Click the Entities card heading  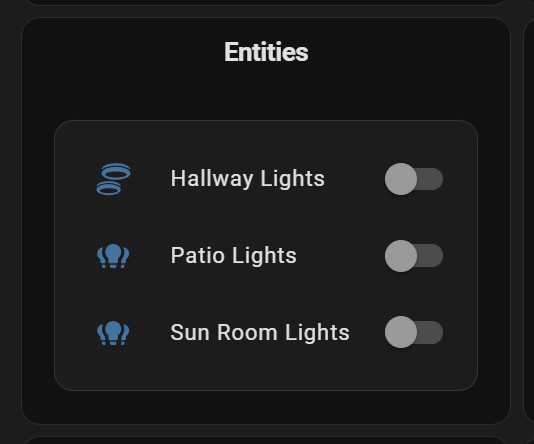[x=266, y=52]
